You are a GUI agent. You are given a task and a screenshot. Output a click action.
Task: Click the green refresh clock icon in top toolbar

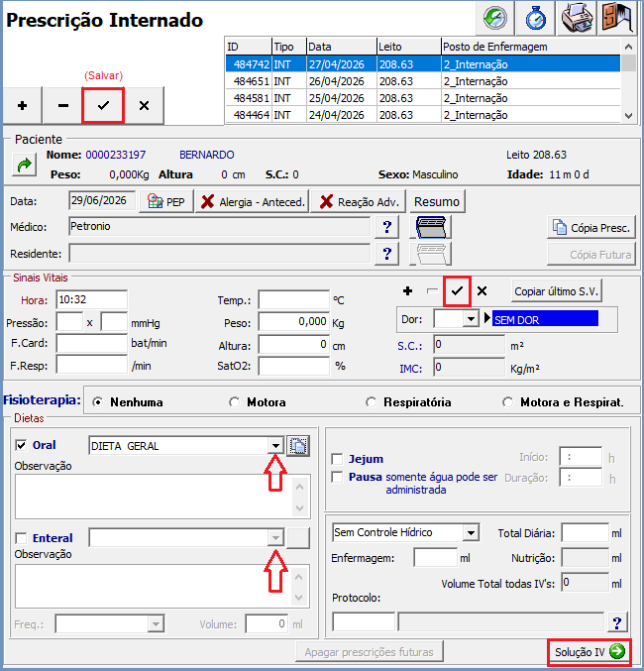tap(495, 18)
